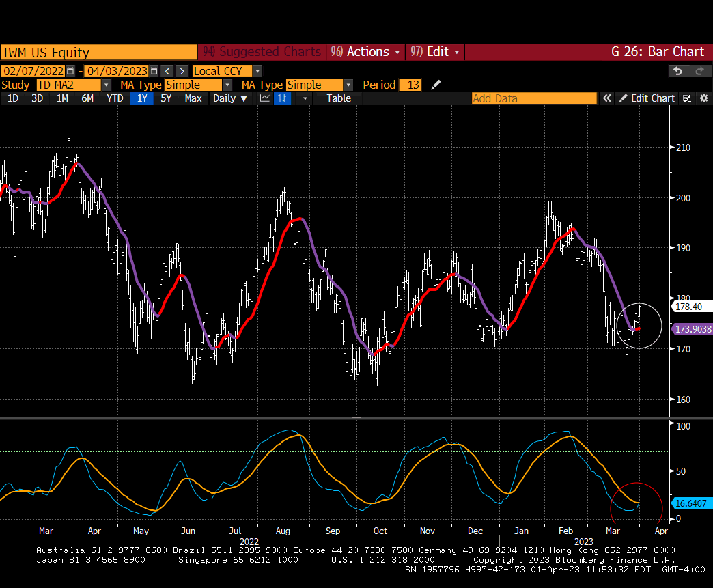Redo the chart change
This screenshot has height=588, width=713.
[x=700, y=71]
